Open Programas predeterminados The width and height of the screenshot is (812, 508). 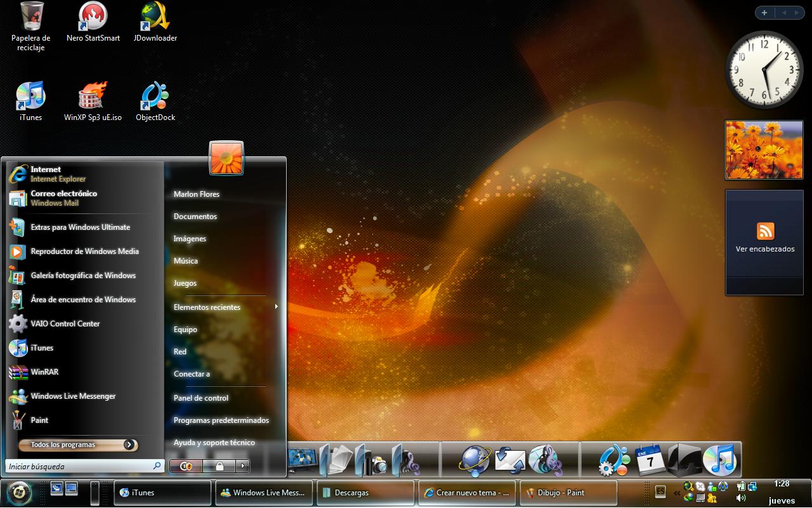click(221, 420)
